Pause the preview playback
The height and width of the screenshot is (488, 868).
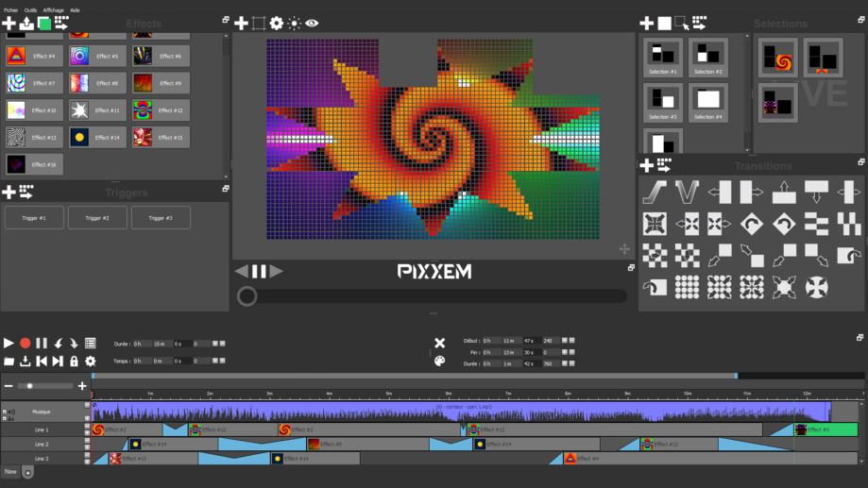259,272
